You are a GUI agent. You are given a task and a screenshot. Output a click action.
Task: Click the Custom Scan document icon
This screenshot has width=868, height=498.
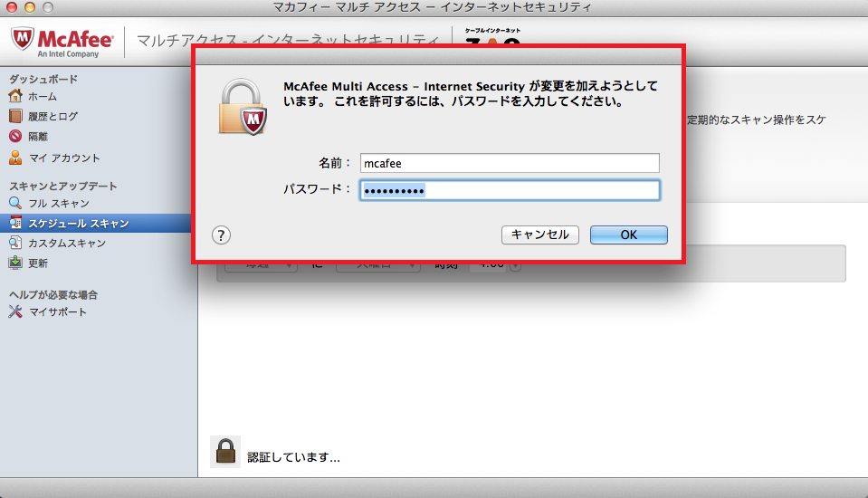point(15,243)
